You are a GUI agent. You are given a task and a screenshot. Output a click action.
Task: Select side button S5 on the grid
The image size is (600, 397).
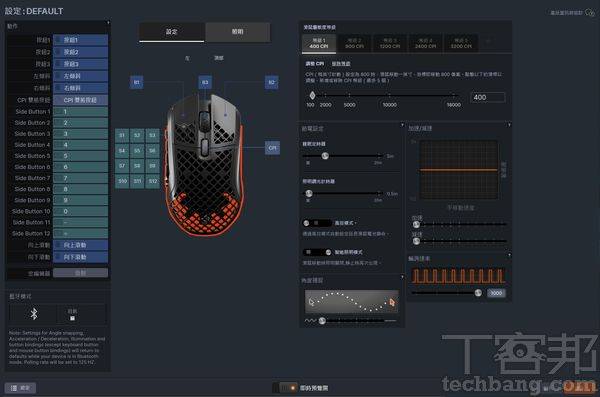pos(137,150)
